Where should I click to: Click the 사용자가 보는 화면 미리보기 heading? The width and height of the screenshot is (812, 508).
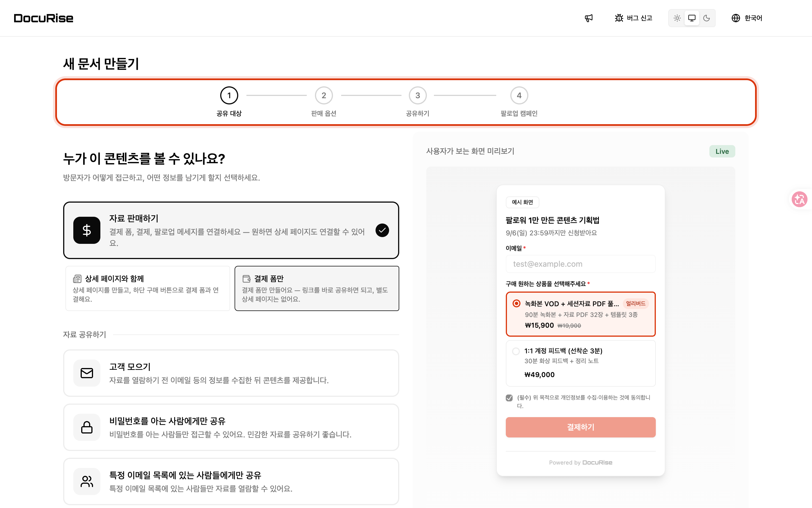point(470,151)
